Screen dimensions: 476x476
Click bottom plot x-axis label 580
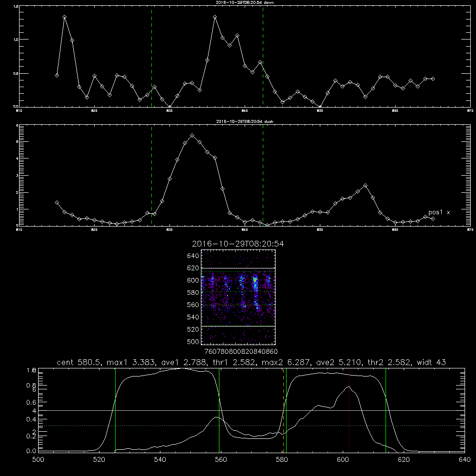click(x=282, y=460)
